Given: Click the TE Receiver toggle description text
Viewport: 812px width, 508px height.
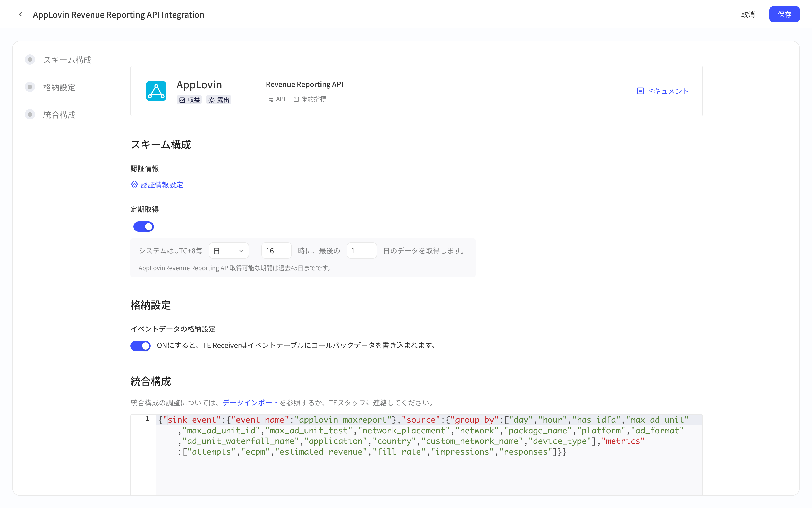Looking at the screenshot, I should 297,345.
